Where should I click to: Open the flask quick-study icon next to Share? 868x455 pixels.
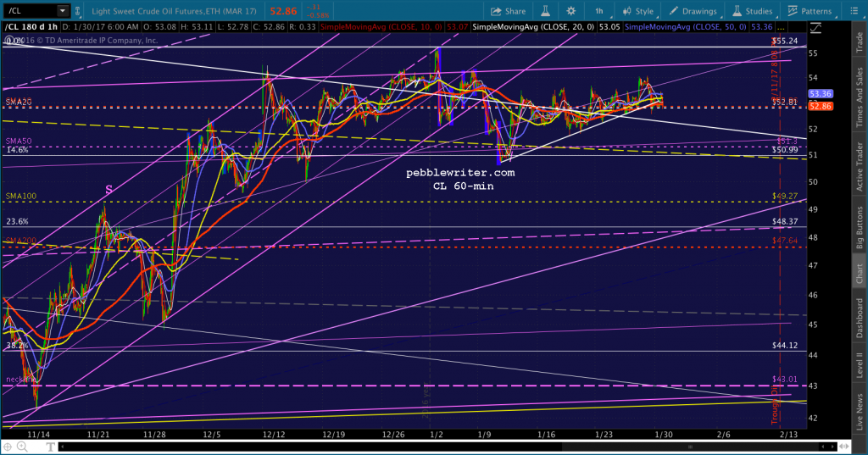[545, 11]
